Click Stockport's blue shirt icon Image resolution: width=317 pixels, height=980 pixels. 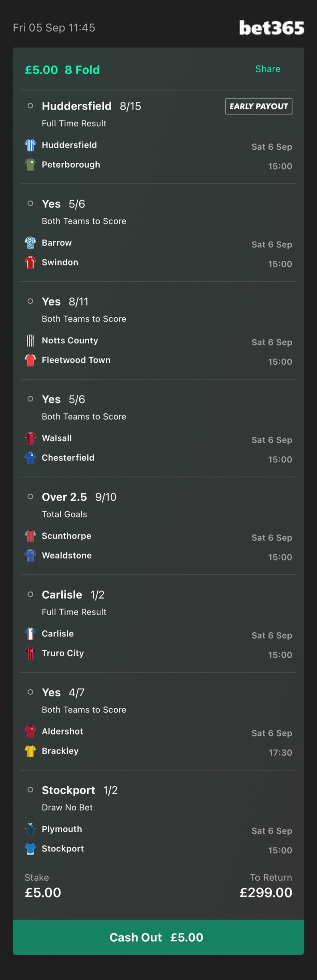pos(30,848)
